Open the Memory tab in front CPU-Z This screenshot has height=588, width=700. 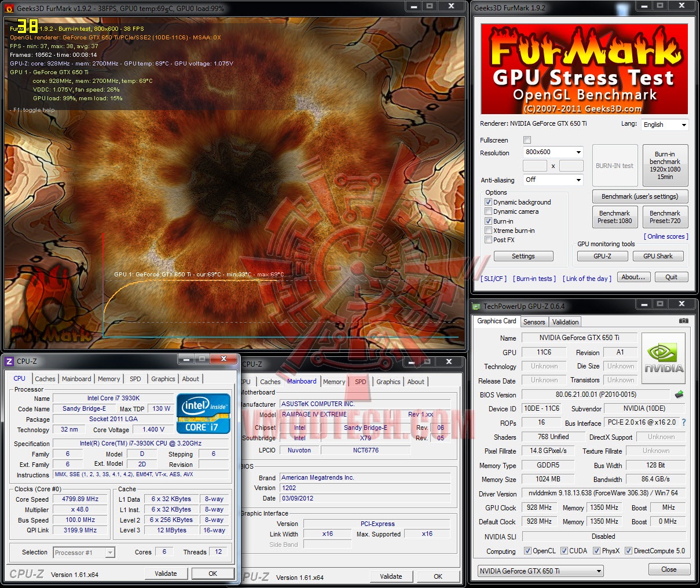[x=109, y=379]
